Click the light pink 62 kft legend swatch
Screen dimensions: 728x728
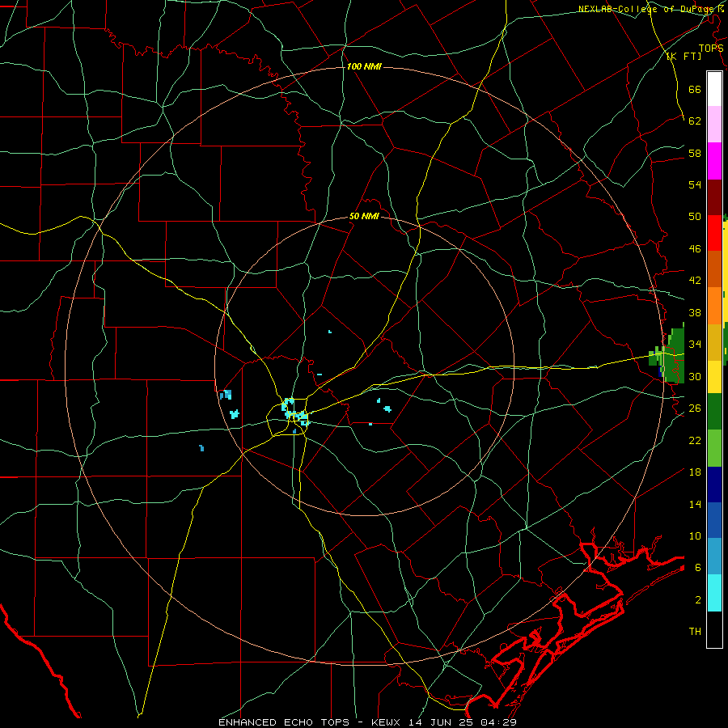(x=714, y=125)
